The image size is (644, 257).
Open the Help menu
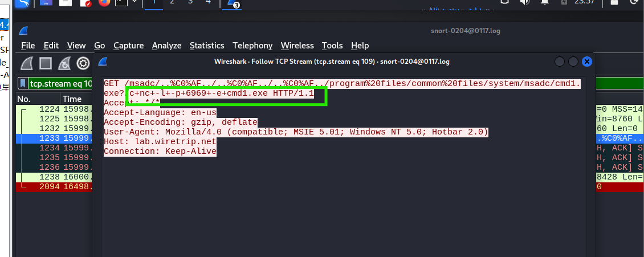coord(360,46)
